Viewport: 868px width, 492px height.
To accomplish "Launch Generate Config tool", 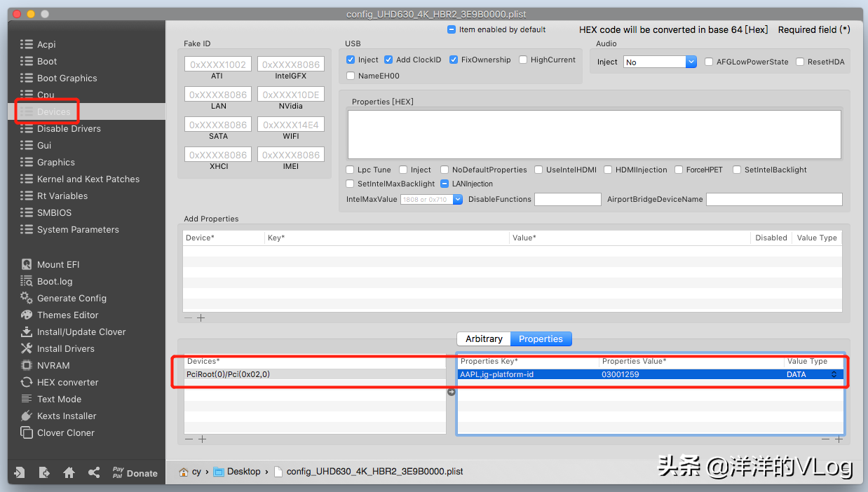I will (x=71, y=298).
